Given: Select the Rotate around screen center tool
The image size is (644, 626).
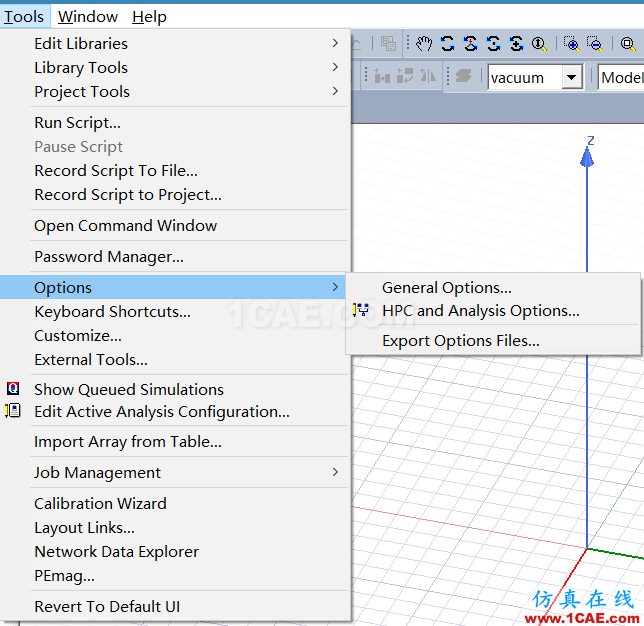Looking at the screenshot, I should point(493,43).
